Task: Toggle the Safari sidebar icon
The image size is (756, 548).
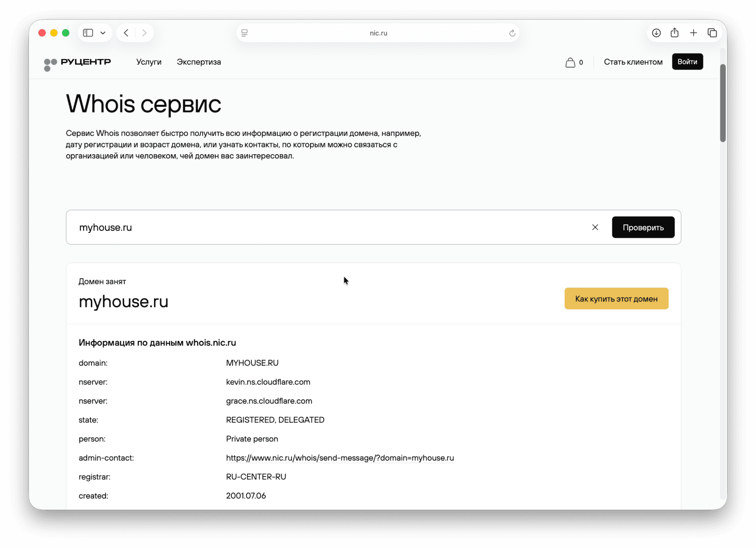Action: (x=88, y=33)
